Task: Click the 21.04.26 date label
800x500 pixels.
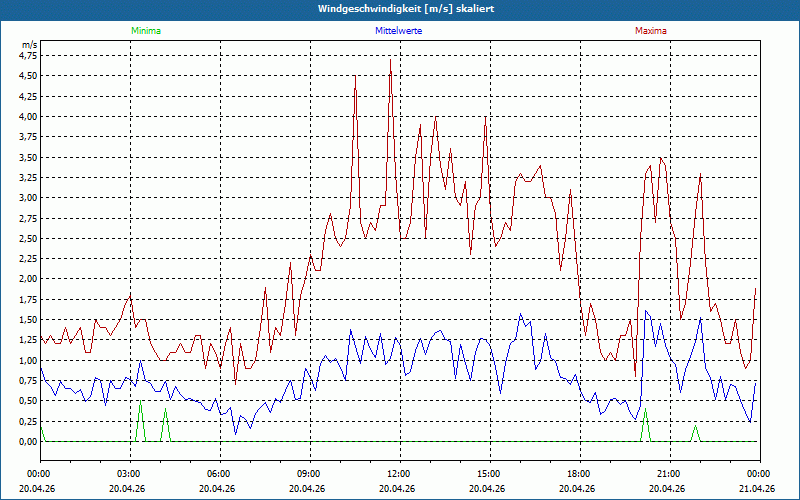Action: (x=757, y=489)
